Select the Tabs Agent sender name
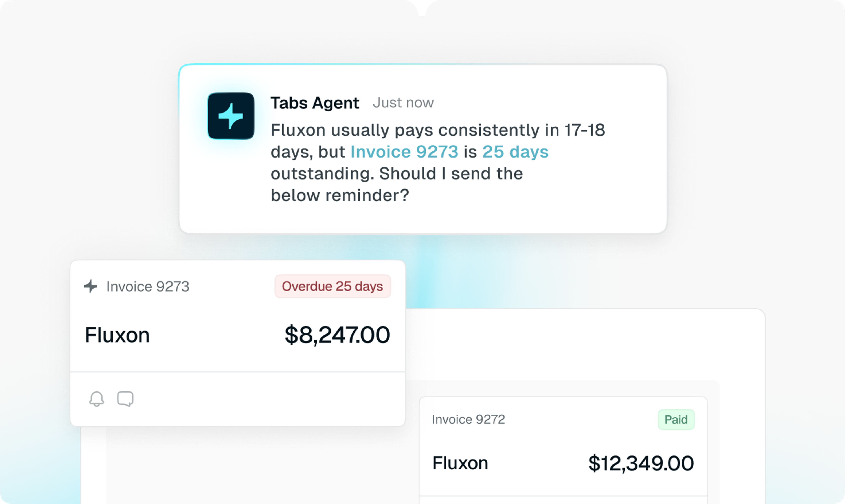The width and height of the screenshot is (845, 504). [x=315, y=103]
